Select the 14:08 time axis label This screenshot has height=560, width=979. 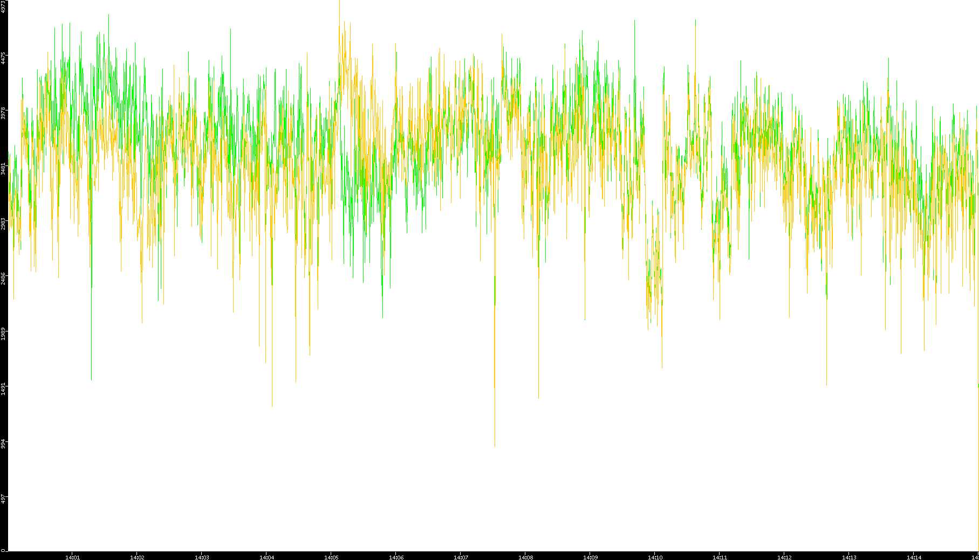click(525, 557)
